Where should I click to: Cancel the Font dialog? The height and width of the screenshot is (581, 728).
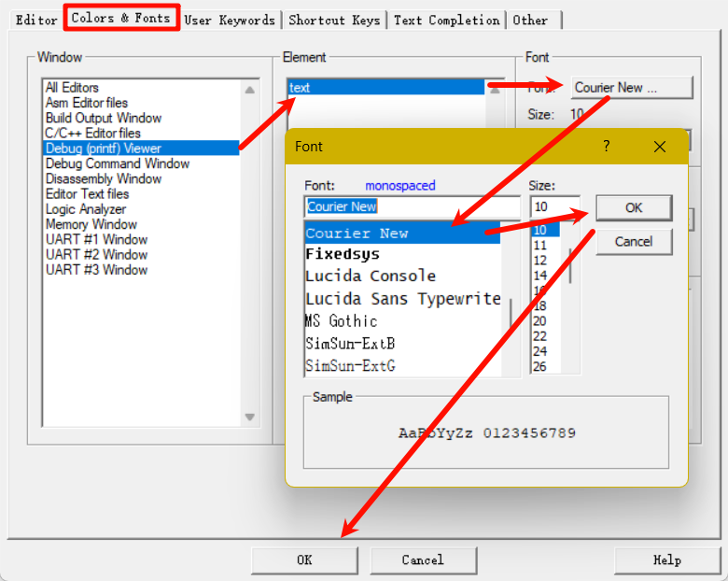click(x=634, y=242)
